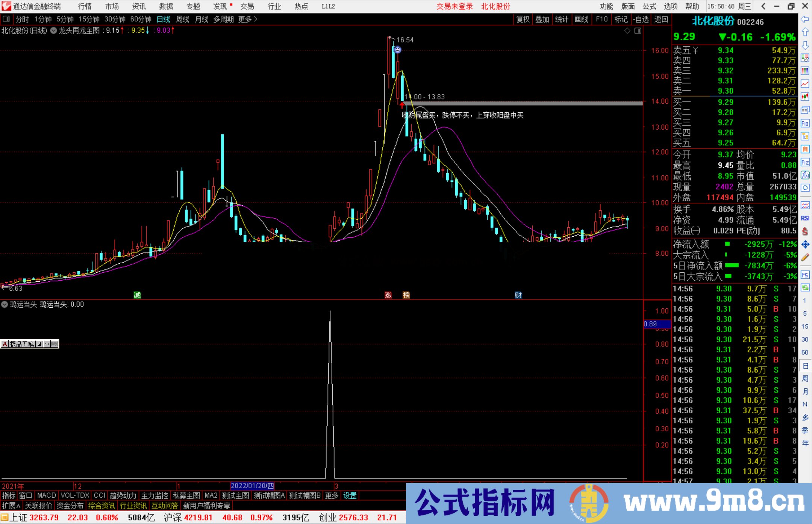The image size is (812, 524).
Task: Expand the 卖五 order book level toggle
Action: (x=696, y=50)
